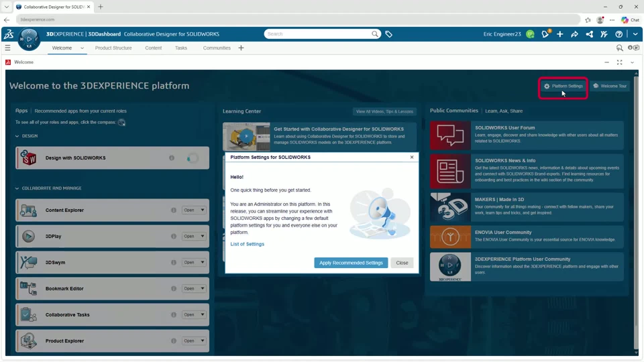Open Welcome widget chevron menu
644x362 pixels.
coord(633,62)
